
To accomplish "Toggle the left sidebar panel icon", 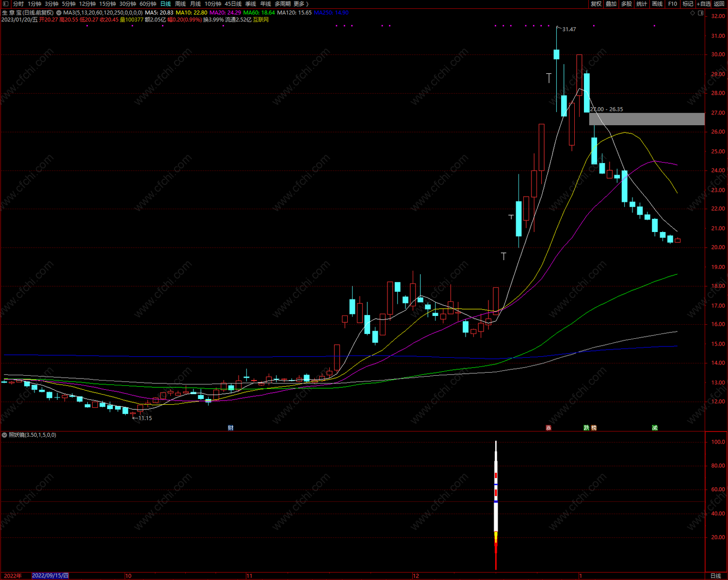I will (5, 4).
